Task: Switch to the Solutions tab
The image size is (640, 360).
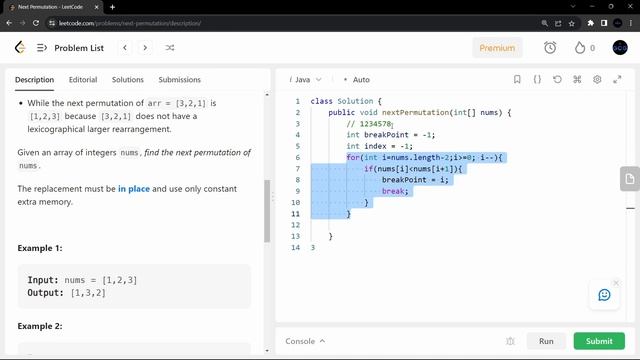Action: [128, 80]
